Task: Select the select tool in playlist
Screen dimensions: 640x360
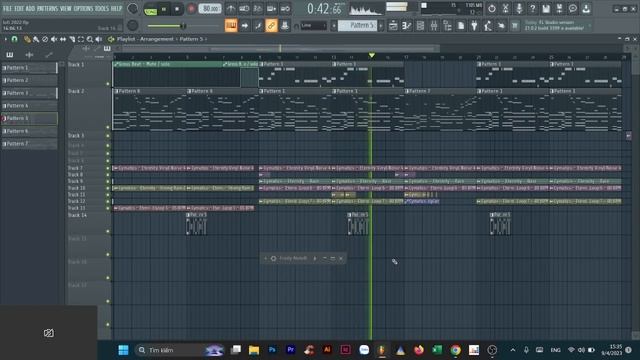Action: pyautogui.click(x=81, y=39)
